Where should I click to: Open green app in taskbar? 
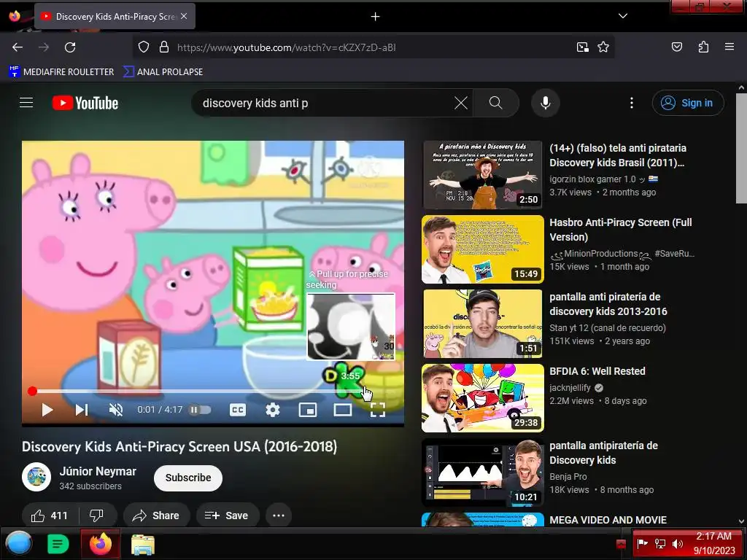click(x=58, y=544)
